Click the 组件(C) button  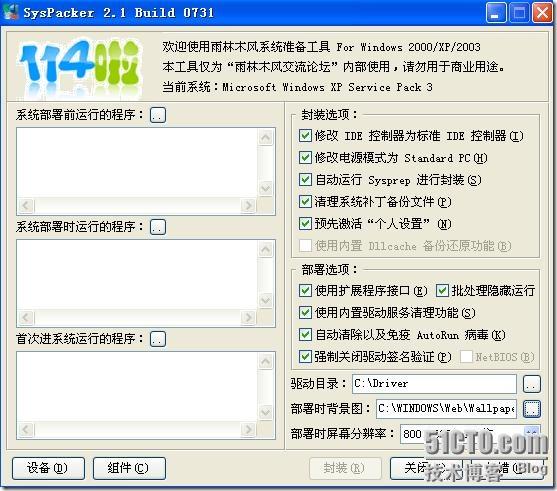129,468
